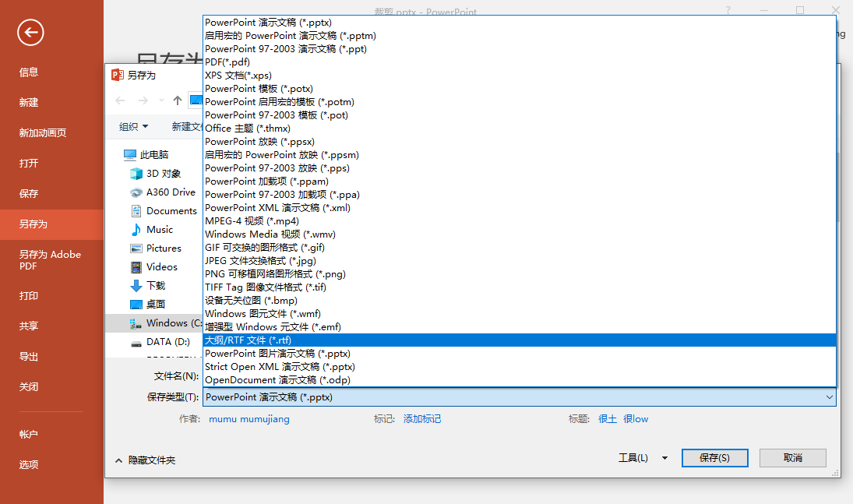Choose Windows Media 视频 (*.wmv)
The image size is (853, 504).
[519, 234]
